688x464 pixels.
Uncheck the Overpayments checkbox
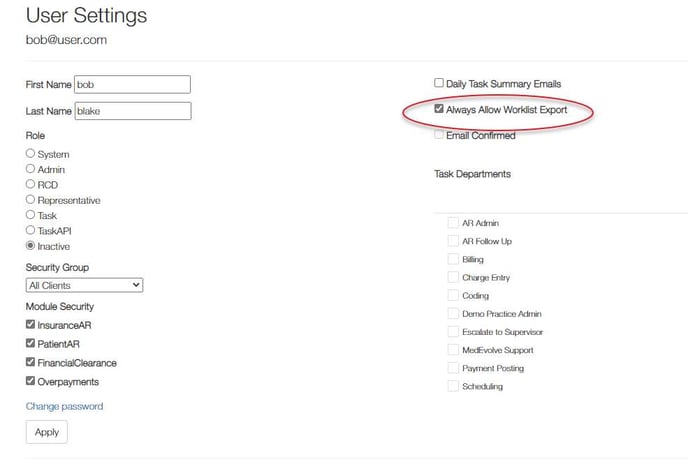click(31, 381)
